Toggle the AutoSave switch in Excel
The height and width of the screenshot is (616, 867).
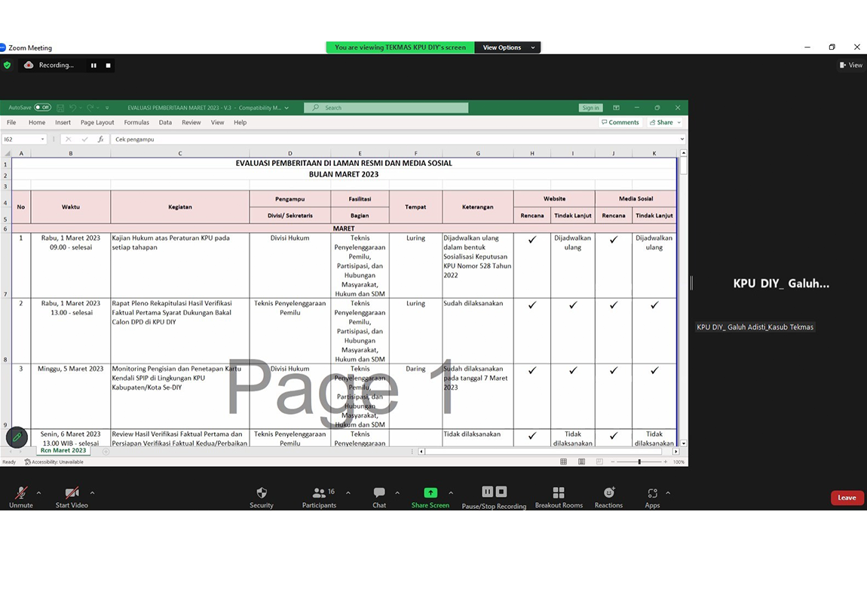42,108
